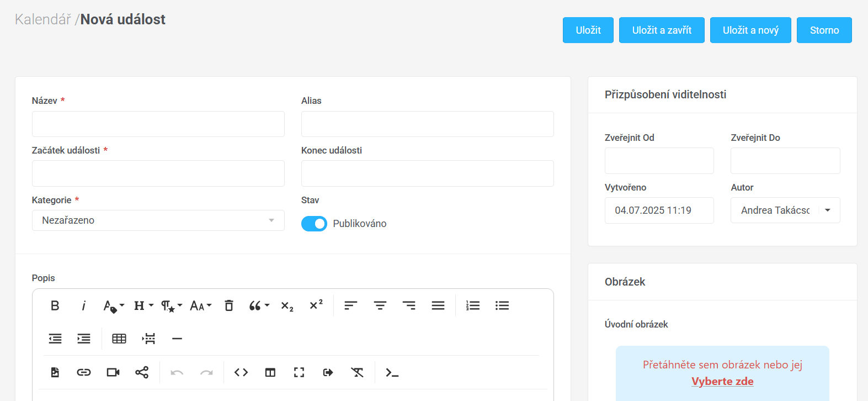Open the font size dropdown
This screenshot has width=868, height=401.
point(200,305)
